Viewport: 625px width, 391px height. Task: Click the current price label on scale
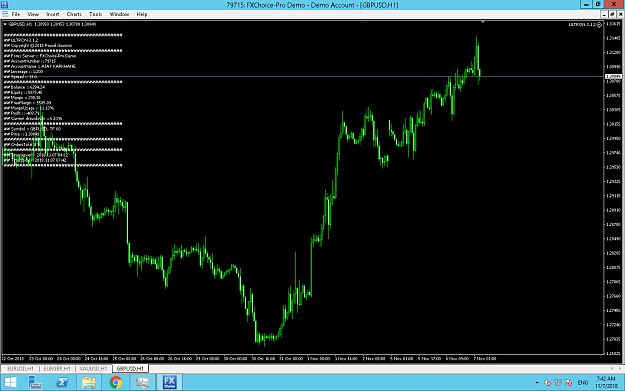[x=613, y=76]
